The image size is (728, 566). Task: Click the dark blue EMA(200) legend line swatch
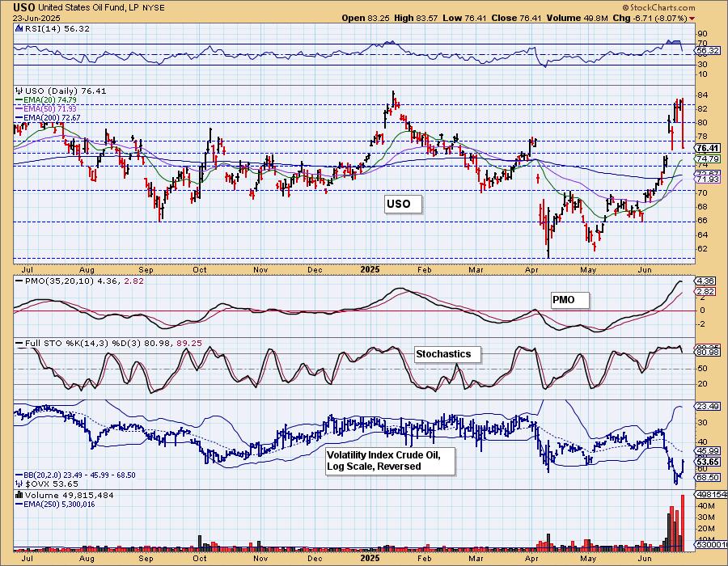pyautogui.click(x=19, y=118)
